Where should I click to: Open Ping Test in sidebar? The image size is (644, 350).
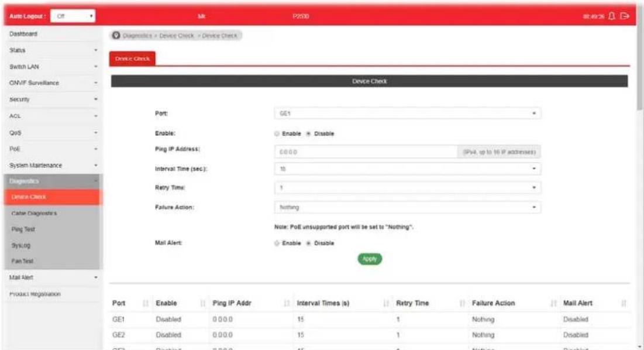(53, 229)
